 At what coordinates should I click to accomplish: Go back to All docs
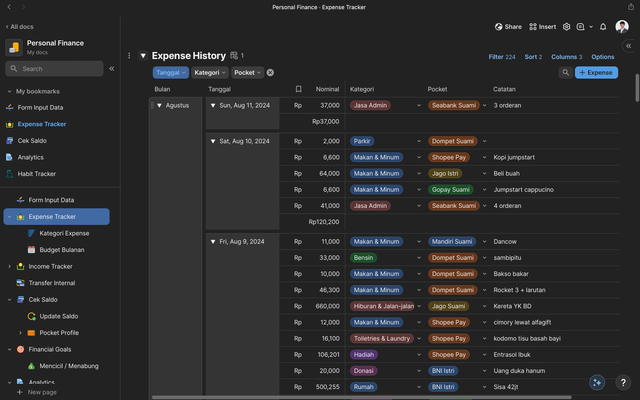(19, 27)
